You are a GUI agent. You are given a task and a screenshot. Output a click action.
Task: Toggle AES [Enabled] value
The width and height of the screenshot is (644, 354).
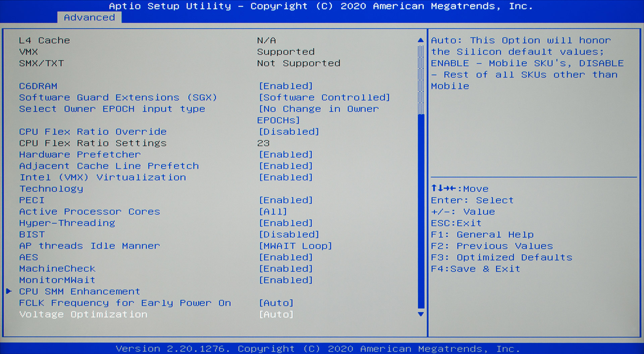pos(285,257)
